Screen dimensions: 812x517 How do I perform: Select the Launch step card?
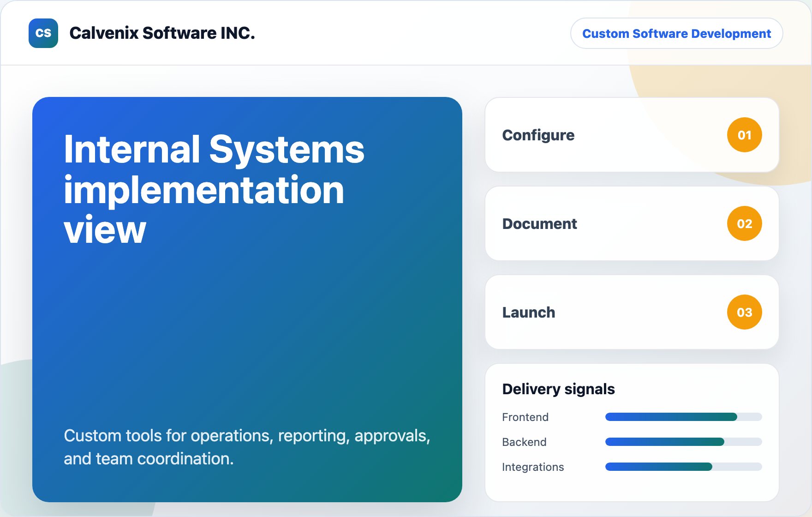(x=632, y=312)
